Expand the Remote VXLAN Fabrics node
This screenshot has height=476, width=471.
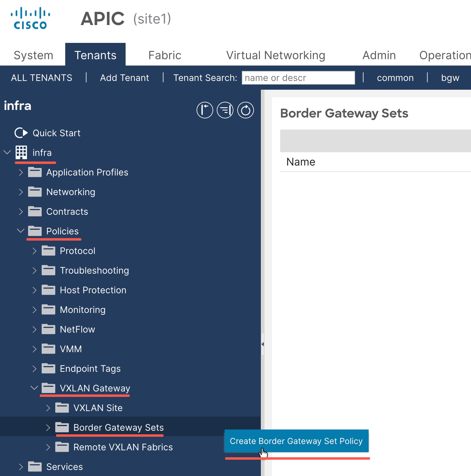point(48,447)
